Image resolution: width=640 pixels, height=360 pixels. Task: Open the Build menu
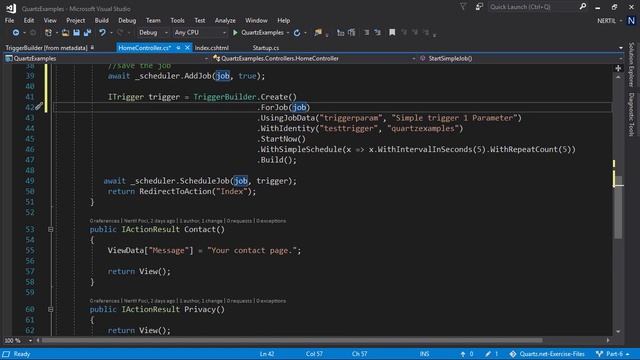(x=102, y=20)
